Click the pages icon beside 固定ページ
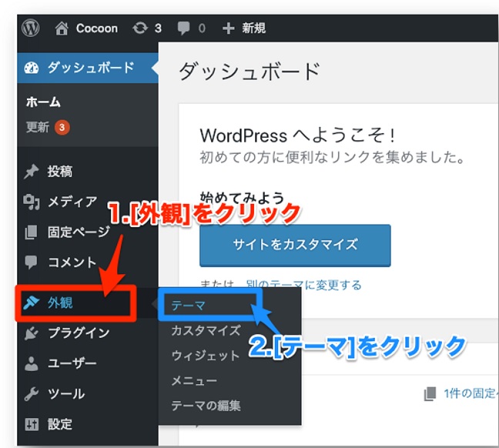This screenshot has width=499, height=448. pyautogui.click(x=31, y=232)
